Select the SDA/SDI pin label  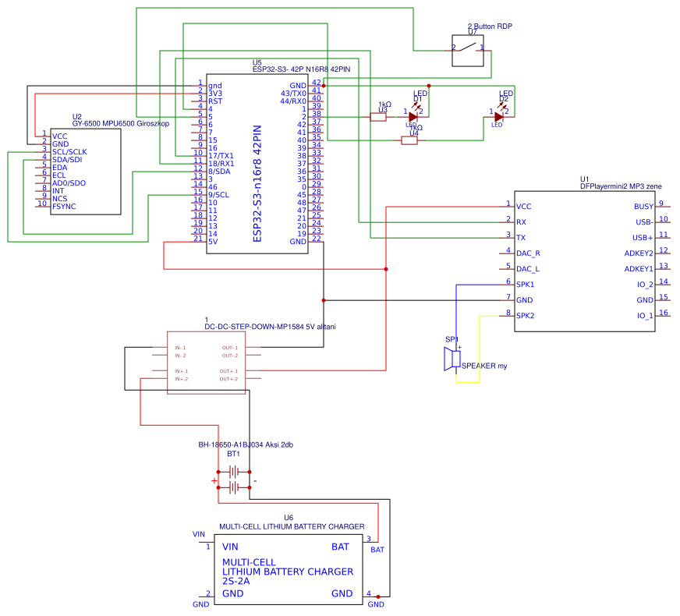coord(67,160)
